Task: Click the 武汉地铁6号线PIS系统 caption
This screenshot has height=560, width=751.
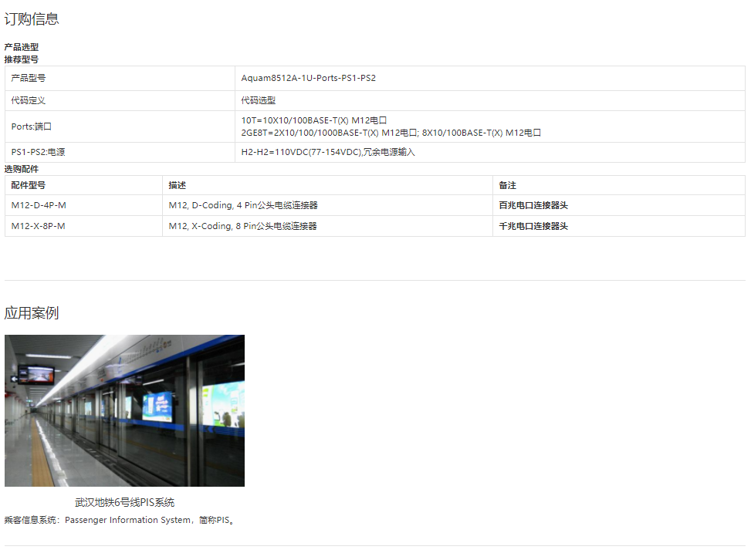Action: (x=124, y=503)
